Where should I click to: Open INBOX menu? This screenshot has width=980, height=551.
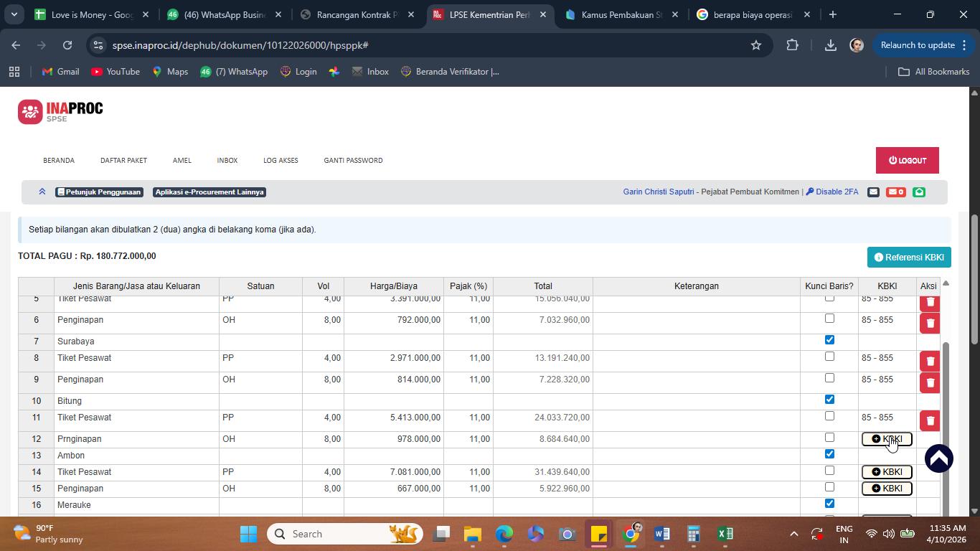click(x=227, y=161)
